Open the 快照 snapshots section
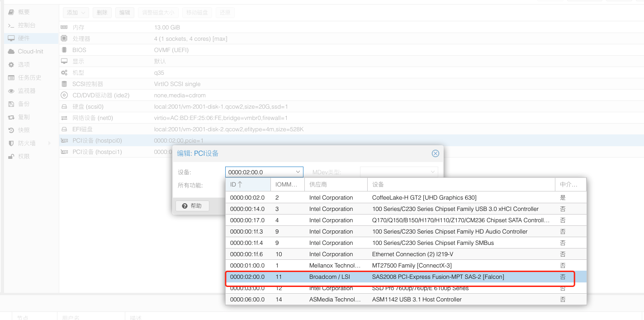The width and height of the screenshot is (644, 320). pyautogui.click(x=24, y=130)
